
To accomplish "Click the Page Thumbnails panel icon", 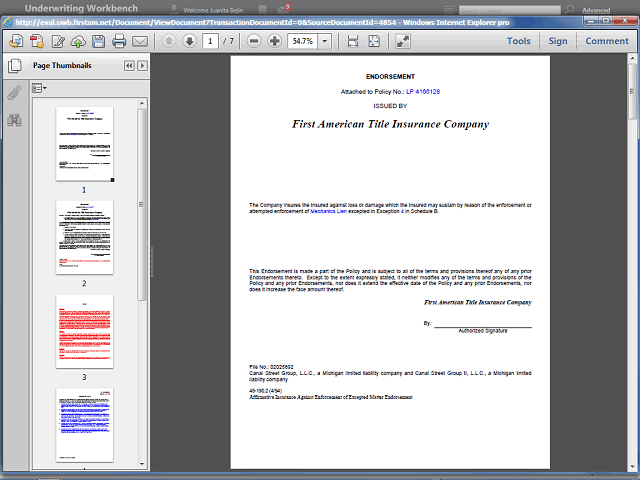I will [x=15, y=66].
